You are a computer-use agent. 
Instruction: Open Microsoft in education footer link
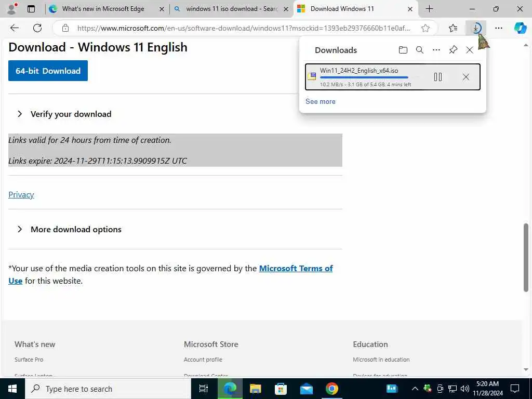381,360
